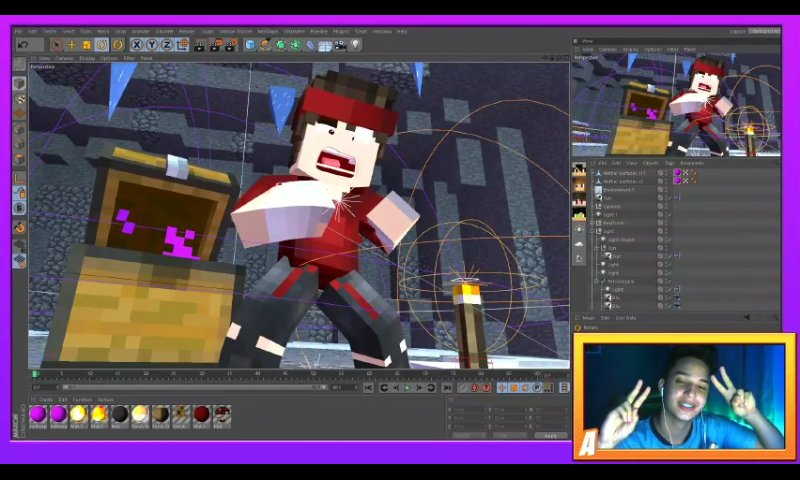The width and height of the screenshot is (800, 480).
Task: Open the Edit Render Settings icon
Action: tap(231, 45)
